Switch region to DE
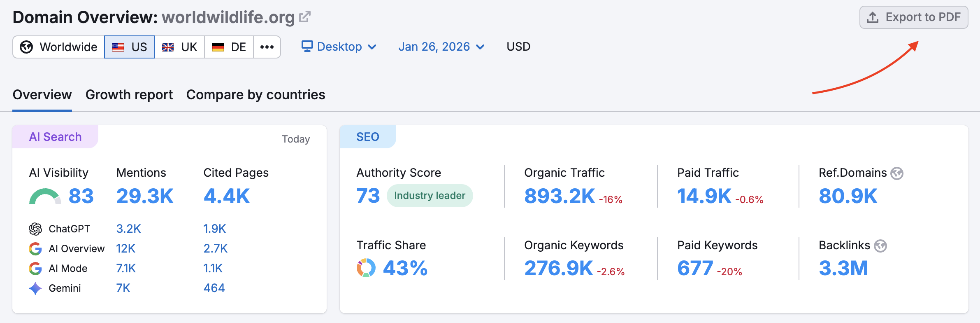The height and width of the screenshot is (323, 980). (x=229, y=47)
